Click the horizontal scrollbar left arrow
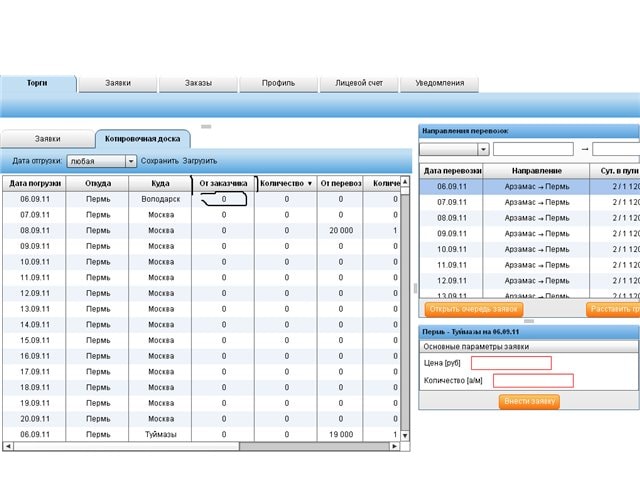This screenshot has width=640, height=479. (x=7, y=446)
